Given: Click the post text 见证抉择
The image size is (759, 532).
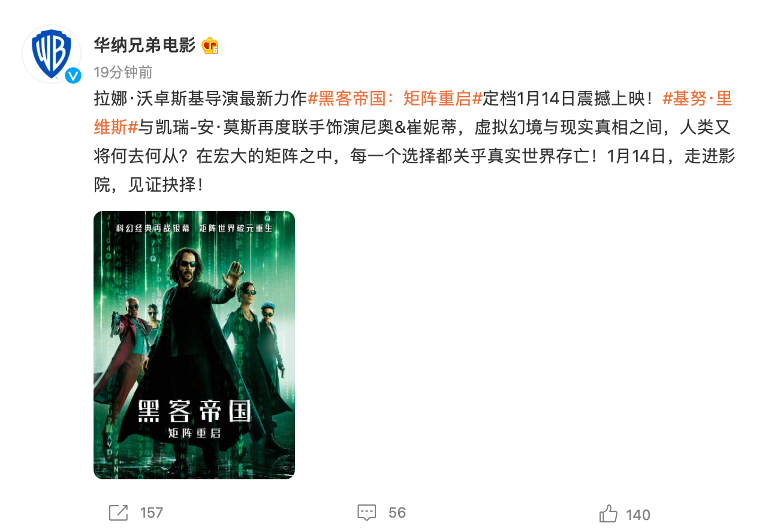Looking at the screenshot, I should 161,185.
